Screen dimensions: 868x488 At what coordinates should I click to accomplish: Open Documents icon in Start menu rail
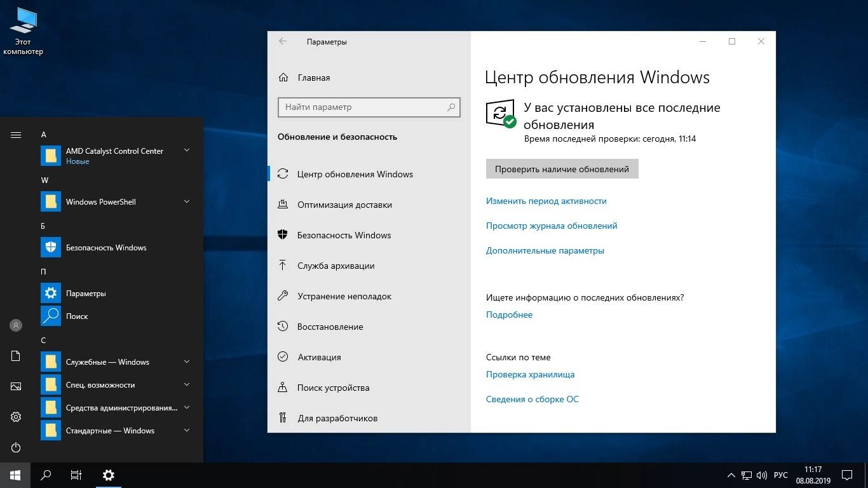tap(16, 356)
